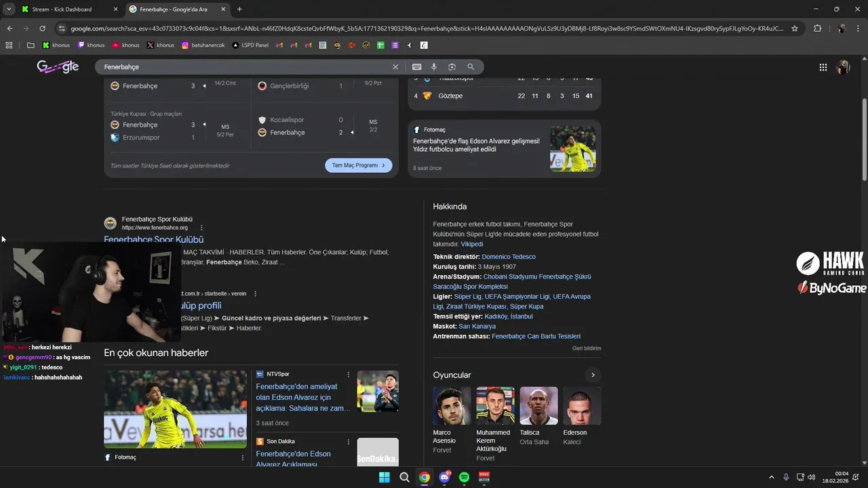This screenshot has height=488, width=868.
Task: Open a new browser tab
Action: (239, 9)
